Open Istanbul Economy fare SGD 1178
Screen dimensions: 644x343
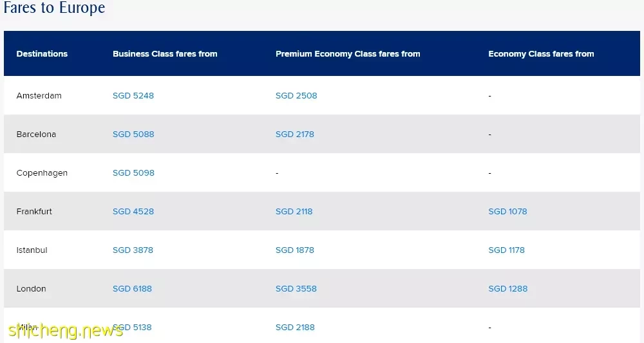pyautogui.click(x=506, y=250)
